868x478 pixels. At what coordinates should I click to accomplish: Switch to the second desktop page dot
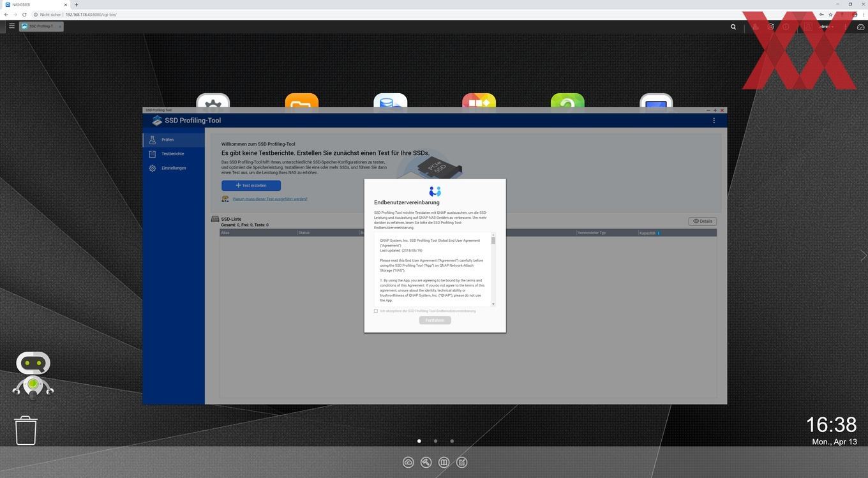435,441
